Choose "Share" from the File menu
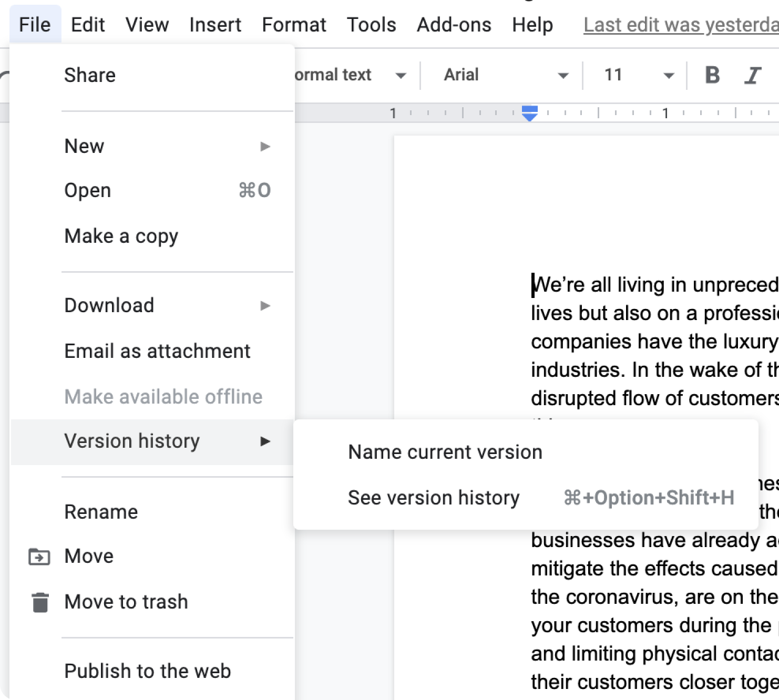The width and height of the screenshot is (779, 700). pos(90,75)
